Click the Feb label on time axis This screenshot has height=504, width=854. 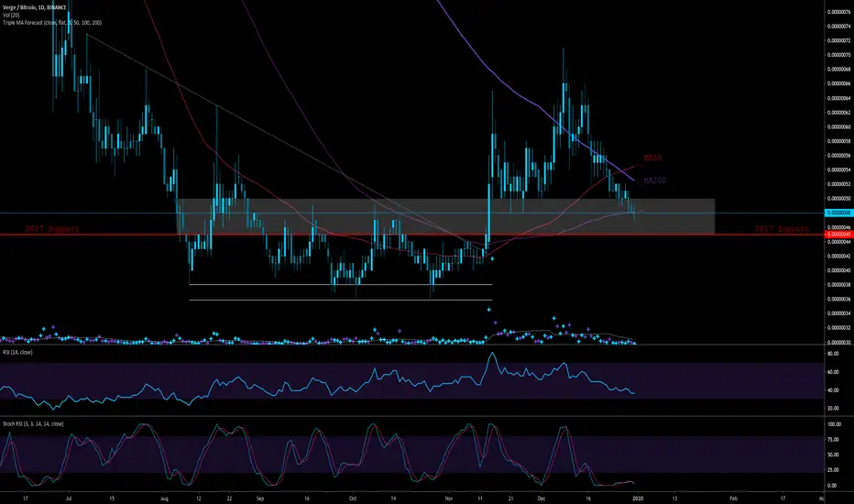click(733, 498)
